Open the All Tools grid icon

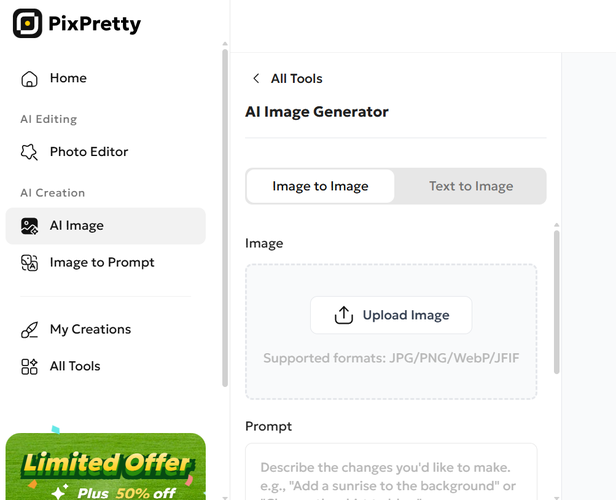(29, 366)
